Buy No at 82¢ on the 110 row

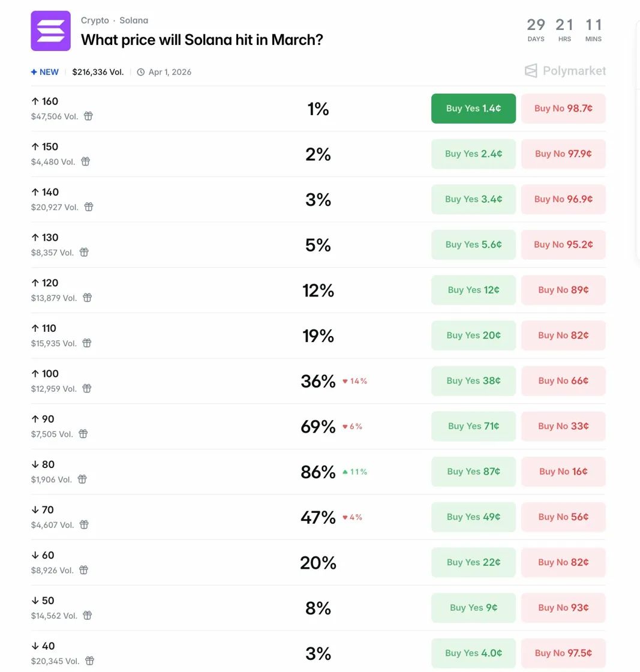click(x=563, y=335)
